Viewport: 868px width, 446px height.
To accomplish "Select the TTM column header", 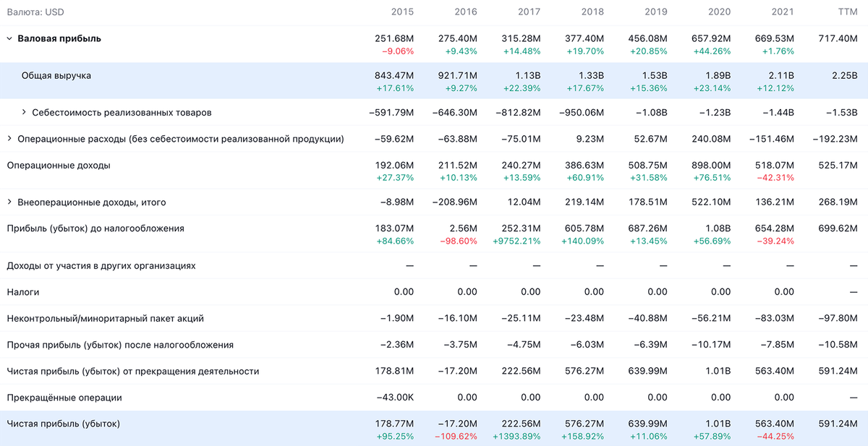I will click(845, 12).
